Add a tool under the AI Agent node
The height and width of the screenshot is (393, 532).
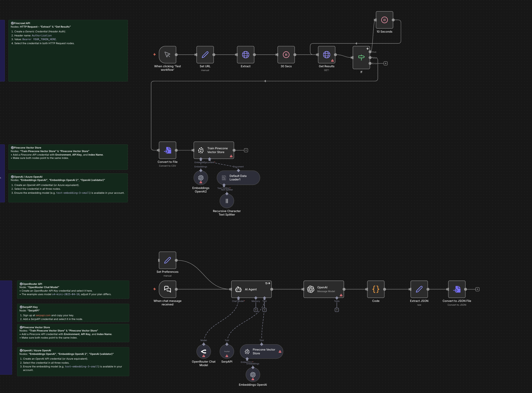[264, 310]
